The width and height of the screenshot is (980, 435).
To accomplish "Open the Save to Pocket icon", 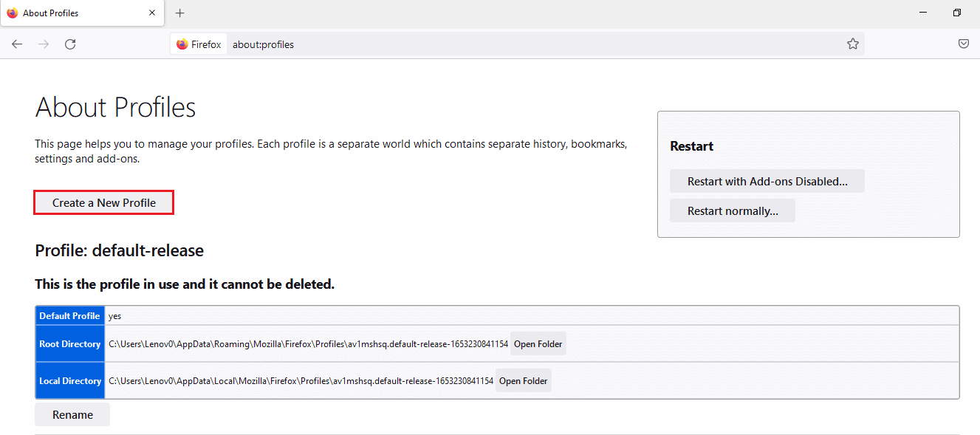I will point(964,44).
